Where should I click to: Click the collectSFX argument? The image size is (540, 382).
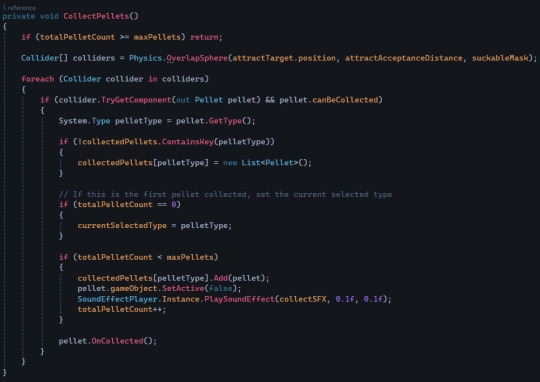[303, 299]
